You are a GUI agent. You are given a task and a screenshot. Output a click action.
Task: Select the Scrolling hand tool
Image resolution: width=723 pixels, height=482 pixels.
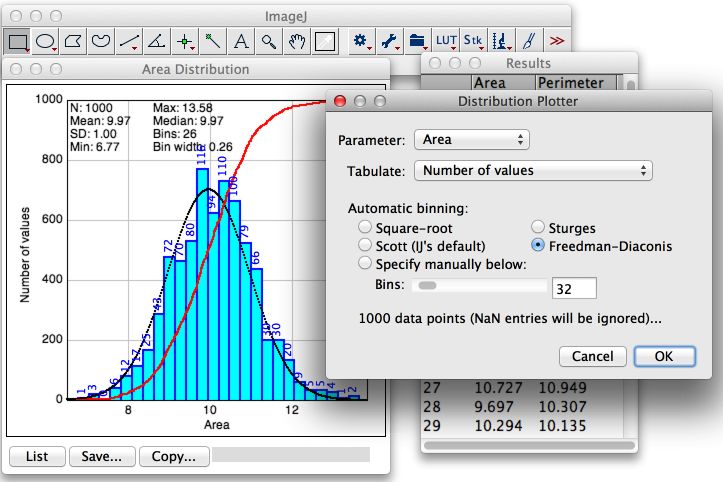[296, 42]
